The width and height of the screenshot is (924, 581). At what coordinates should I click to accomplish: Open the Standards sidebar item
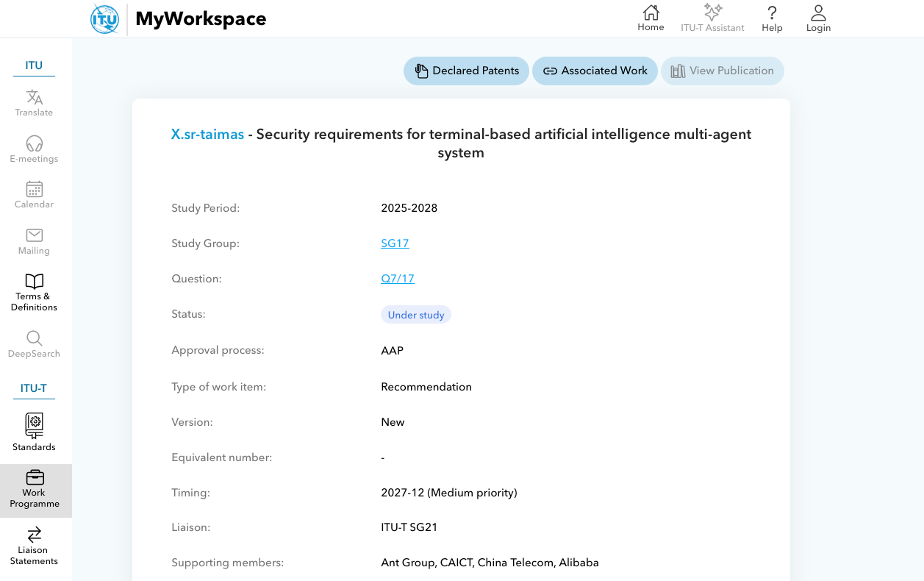pos(34,426)
